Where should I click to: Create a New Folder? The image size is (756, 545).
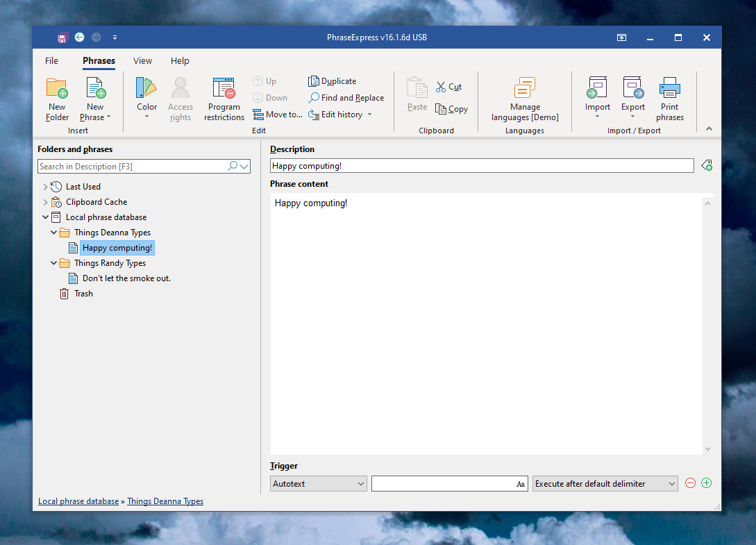tap(58, 99)
